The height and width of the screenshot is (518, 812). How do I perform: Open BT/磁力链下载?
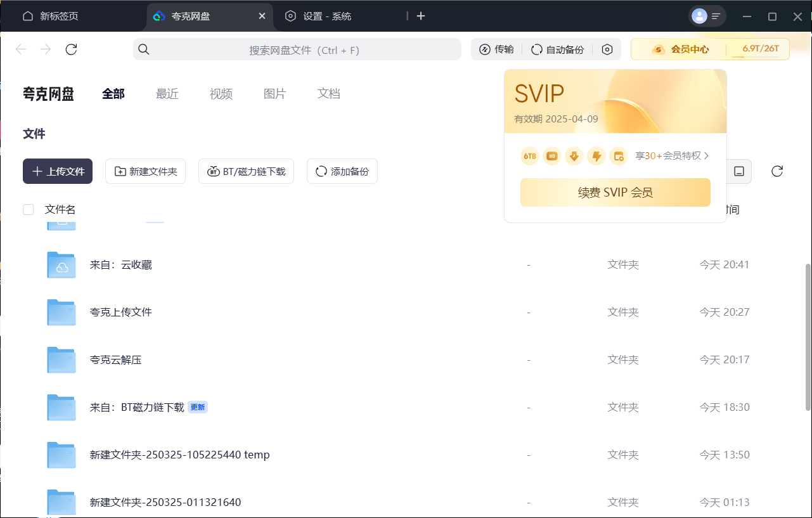[x=246, y=171]
